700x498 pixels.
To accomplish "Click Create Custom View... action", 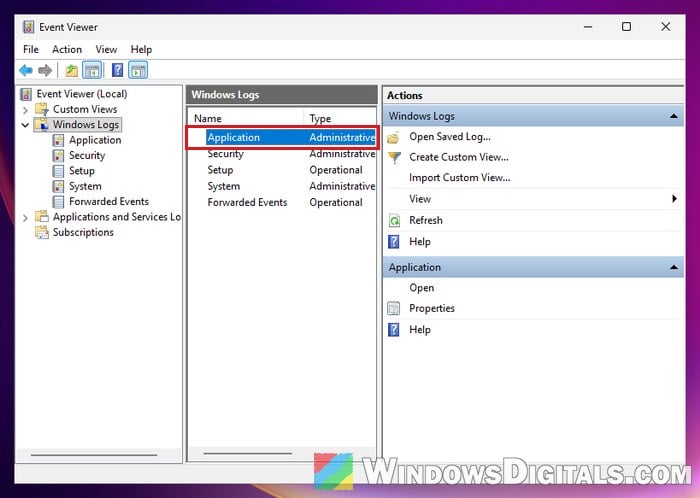I will click(458, 157).
